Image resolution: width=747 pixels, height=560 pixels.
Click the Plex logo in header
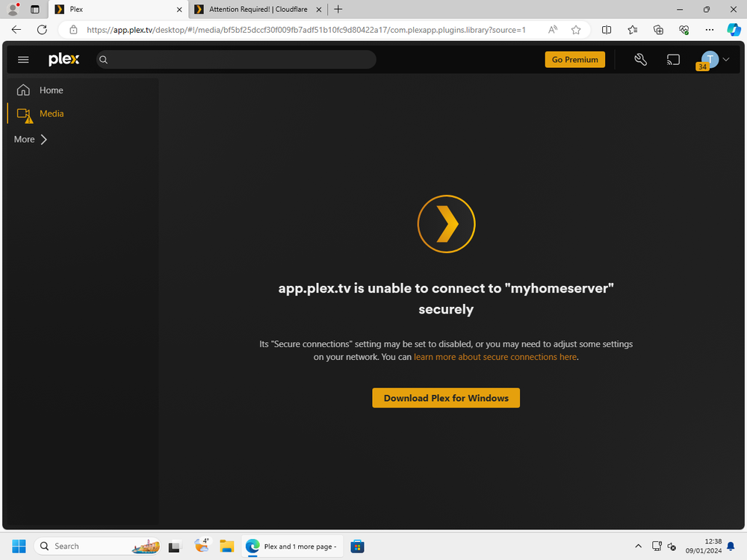tap(63, 60)
